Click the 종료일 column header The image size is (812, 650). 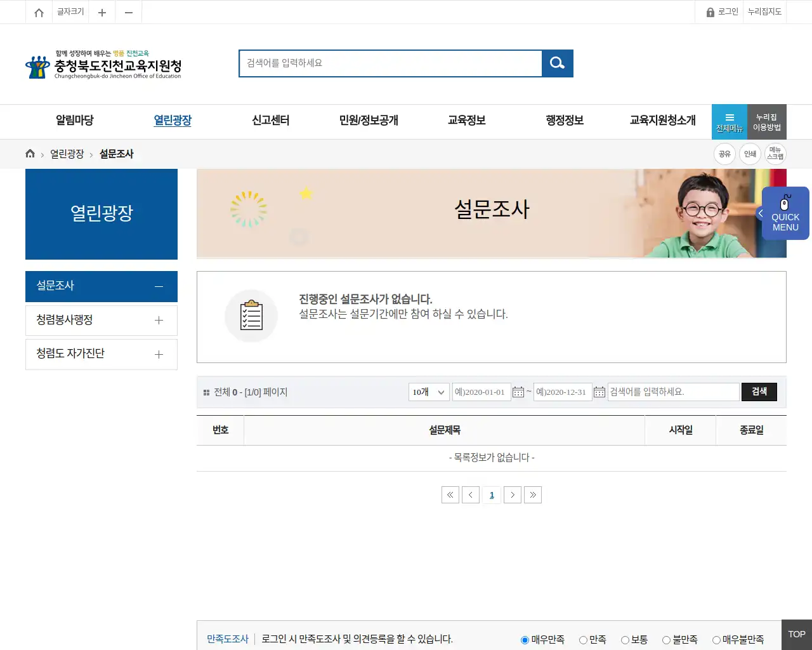tap(752, 430)
